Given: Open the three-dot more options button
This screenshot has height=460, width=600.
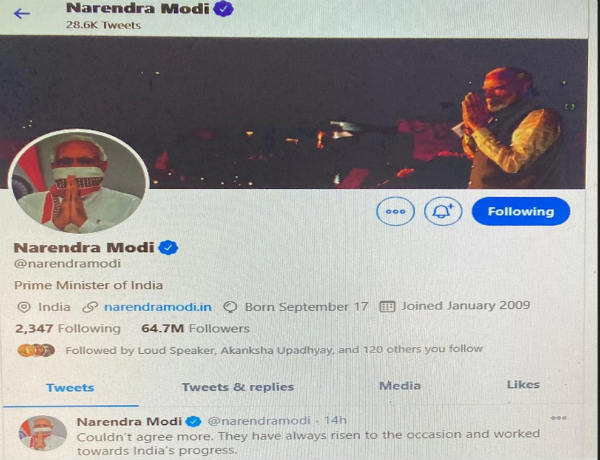Looking at the screenshot, I should [x=395, y=211].
